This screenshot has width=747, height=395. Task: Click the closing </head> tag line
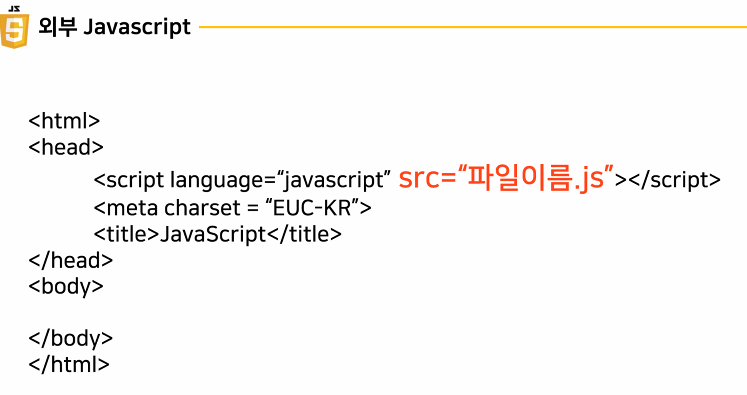click(x=71, y=260)
